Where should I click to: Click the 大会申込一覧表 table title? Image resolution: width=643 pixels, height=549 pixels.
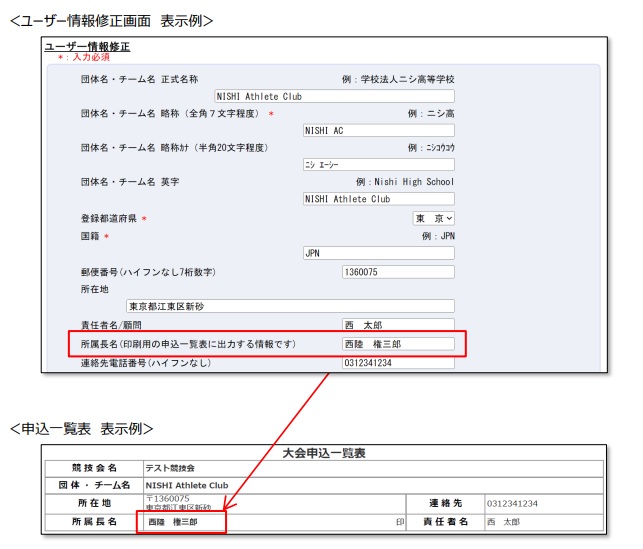(324, 453)
